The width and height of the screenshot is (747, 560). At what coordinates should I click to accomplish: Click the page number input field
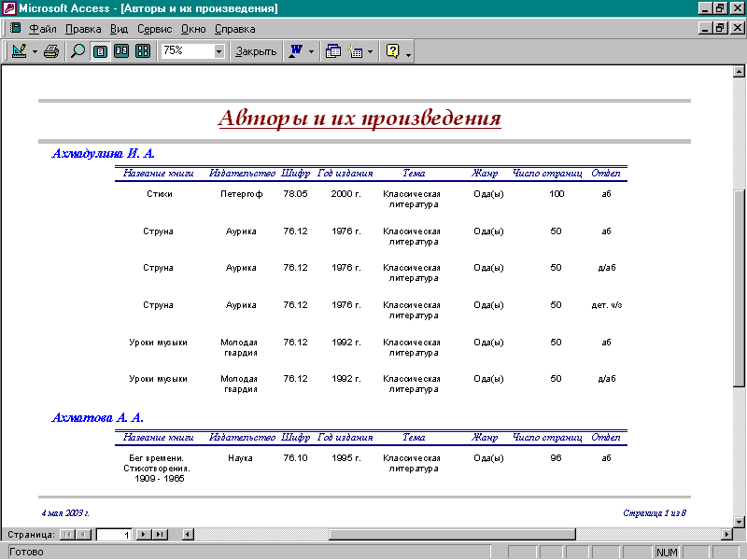[x=114, y=534]
